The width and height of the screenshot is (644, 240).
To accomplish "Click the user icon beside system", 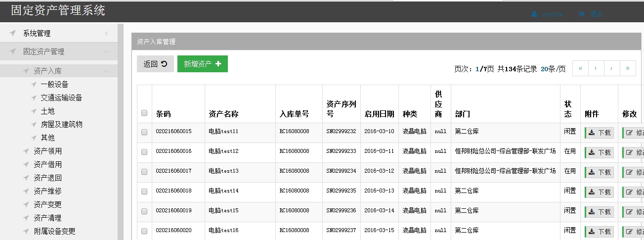I will click(x=534, y=14).
